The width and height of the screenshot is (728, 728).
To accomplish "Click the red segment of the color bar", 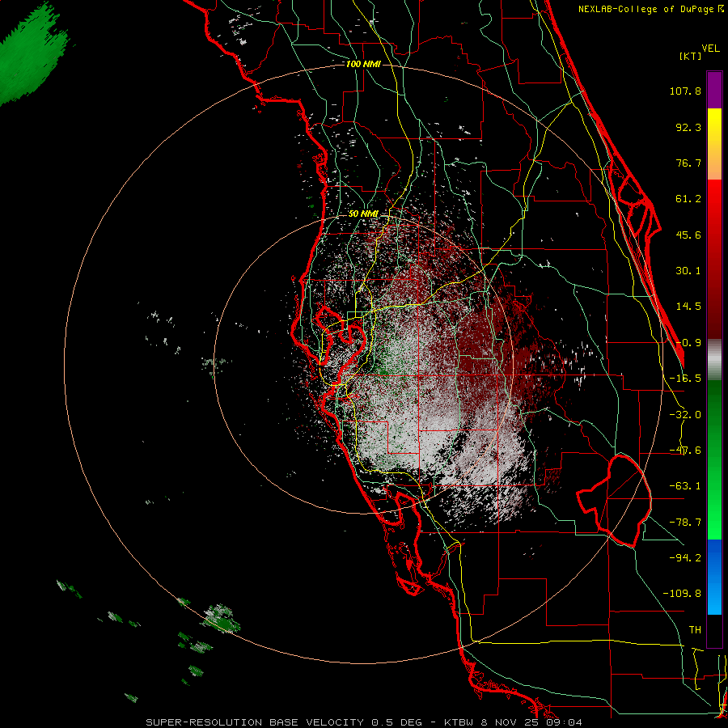I will click(x=714, y=260).
